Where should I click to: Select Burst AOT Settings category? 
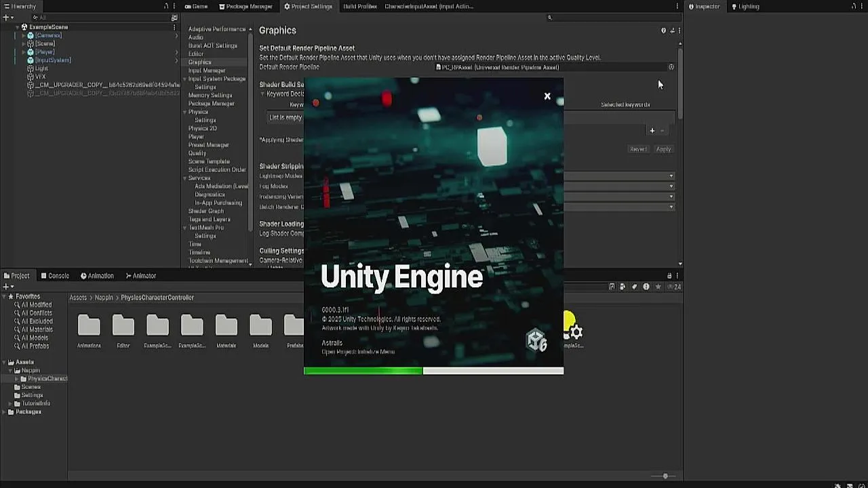213,45
